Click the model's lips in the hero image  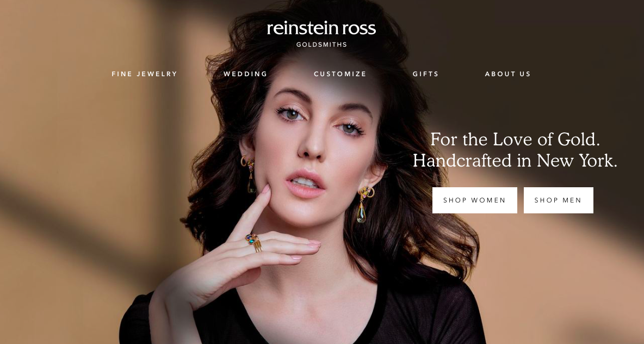click(305, 184)
